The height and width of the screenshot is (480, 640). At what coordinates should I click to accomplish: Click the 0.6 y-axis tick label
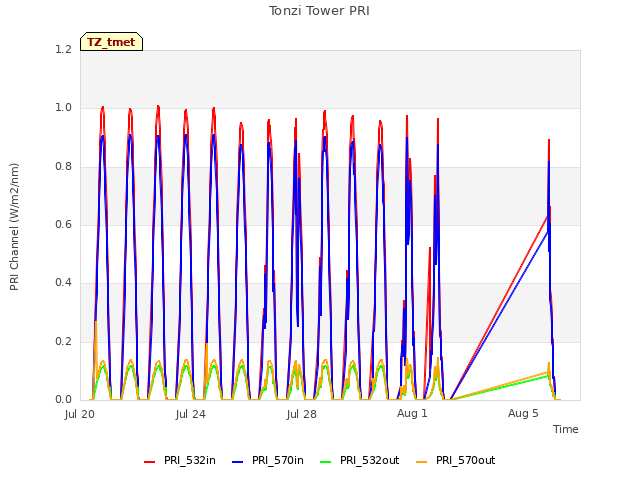pos(63,224)
